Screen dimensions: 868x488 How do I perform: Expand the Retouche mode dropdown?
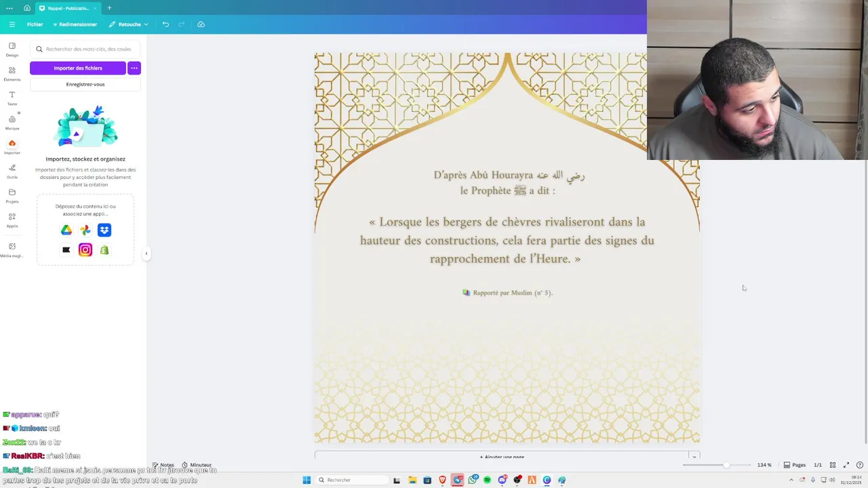point(129,24)
